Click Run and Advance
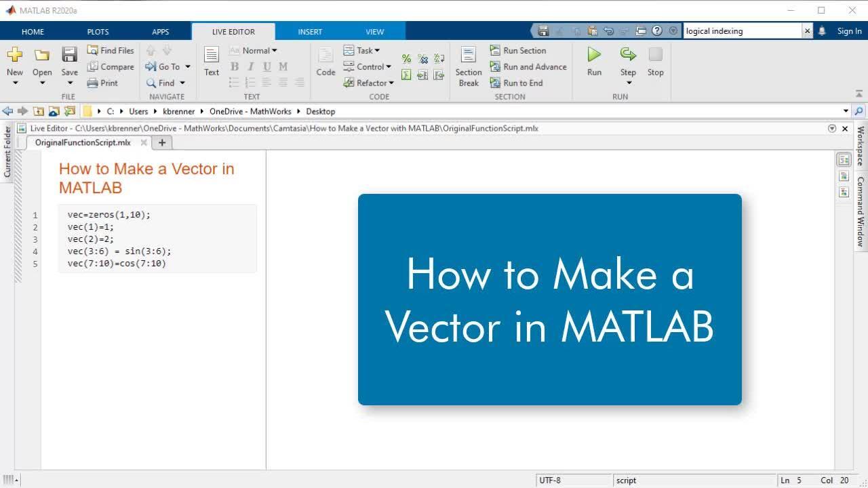 click(529, 66)
